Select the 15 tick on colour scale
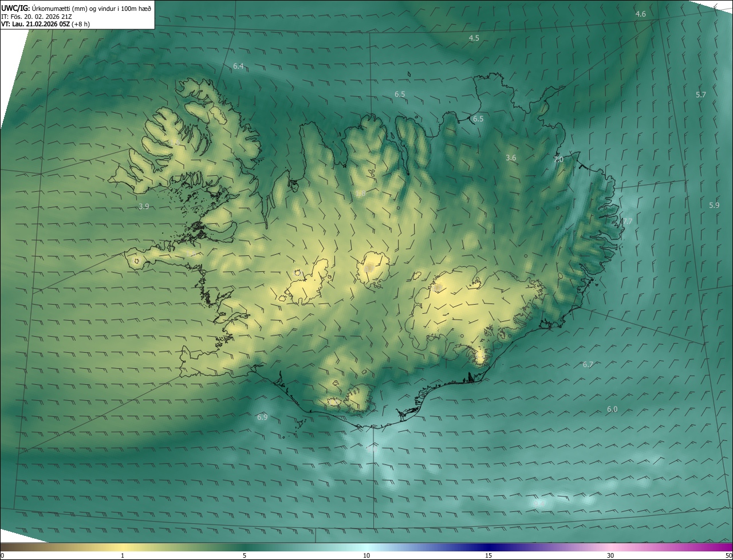This screenshot has height=560, width=733. (488, 555)
